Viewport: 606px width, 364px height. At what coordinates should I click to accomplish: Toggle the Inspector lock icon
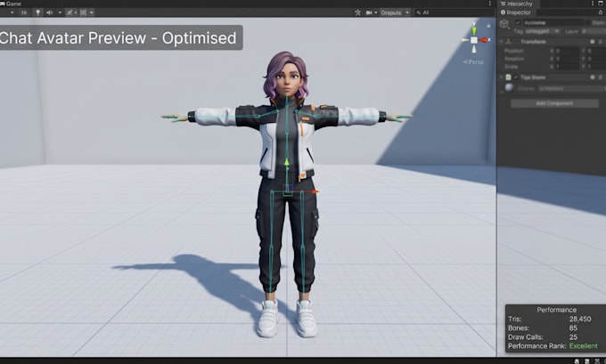(x=600, y=12)
